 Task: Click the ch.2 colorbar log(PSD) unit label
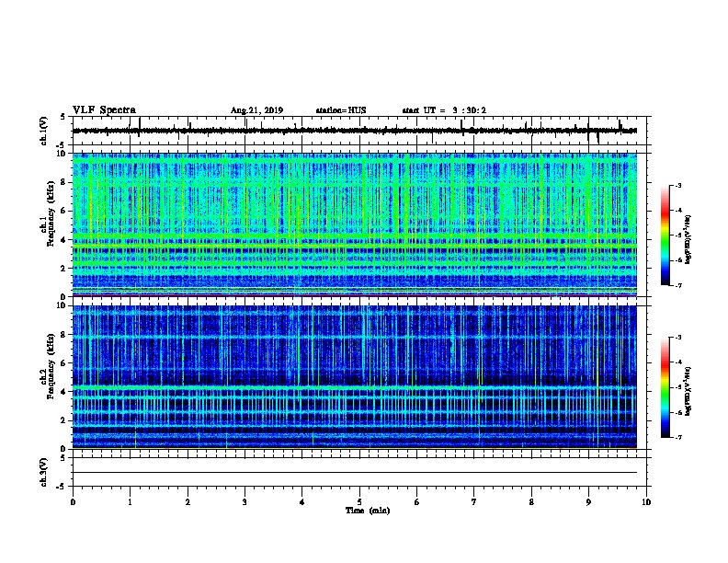click(x=688, y=391)
